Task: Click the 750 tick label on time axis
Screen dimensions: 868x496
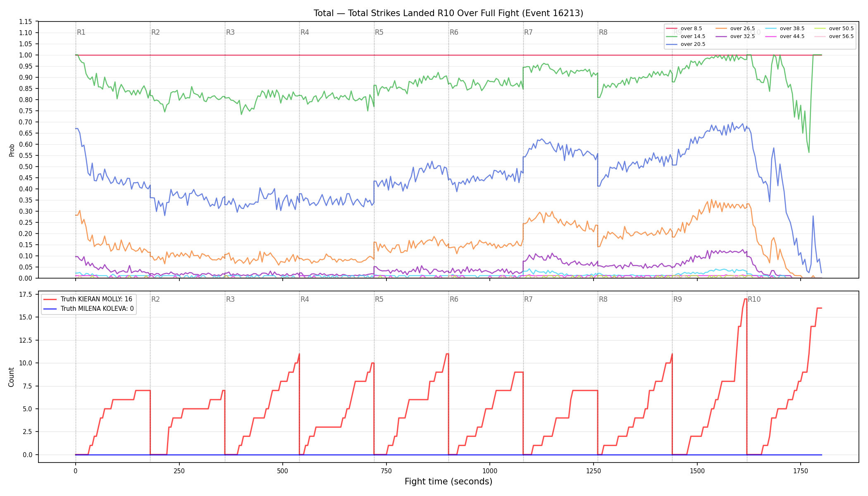Action: coord(386,471)
